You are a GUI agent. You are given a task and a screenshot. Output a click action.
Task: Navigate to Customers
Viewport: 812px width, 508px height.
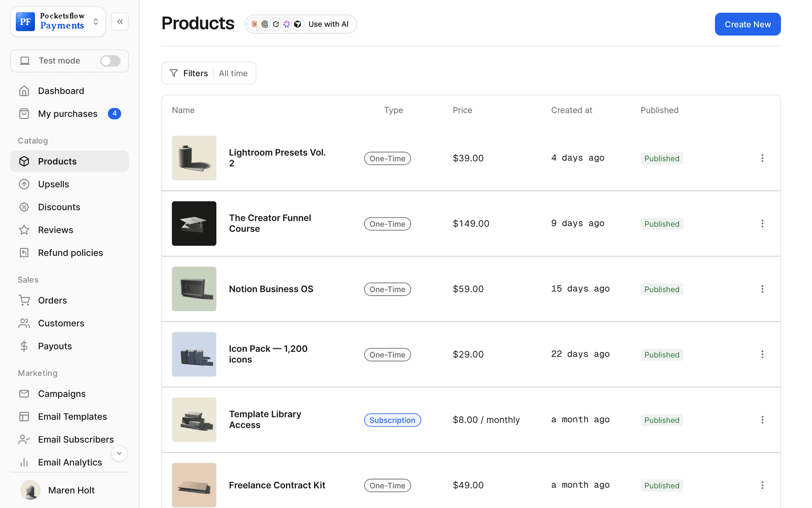tap(69, 323)
